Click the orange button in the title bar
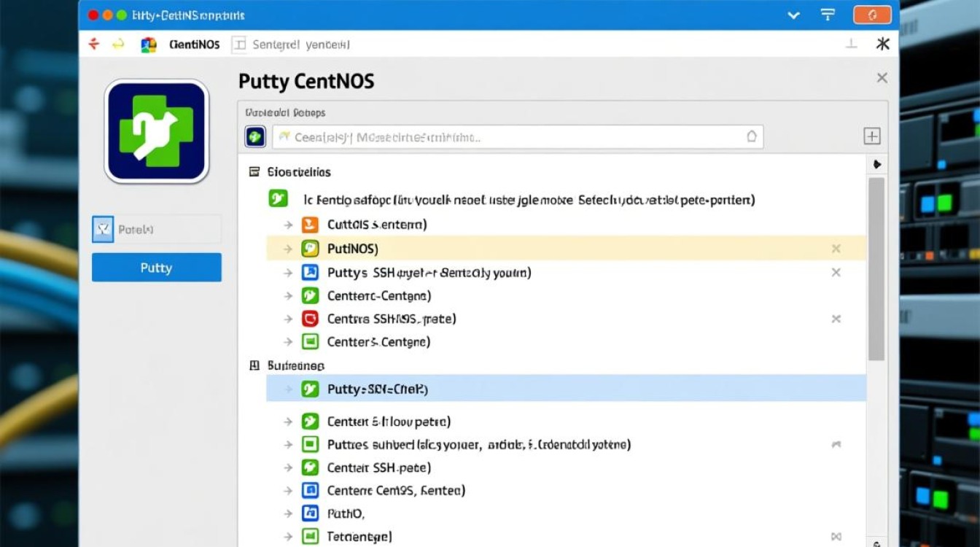Viewport: 980px width, 547px height. click(x=871, y=15)
